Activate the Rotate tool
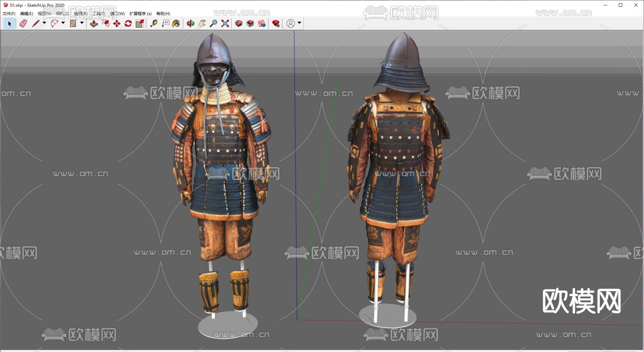This screenshot has width=644, height=352. (128, 24)
